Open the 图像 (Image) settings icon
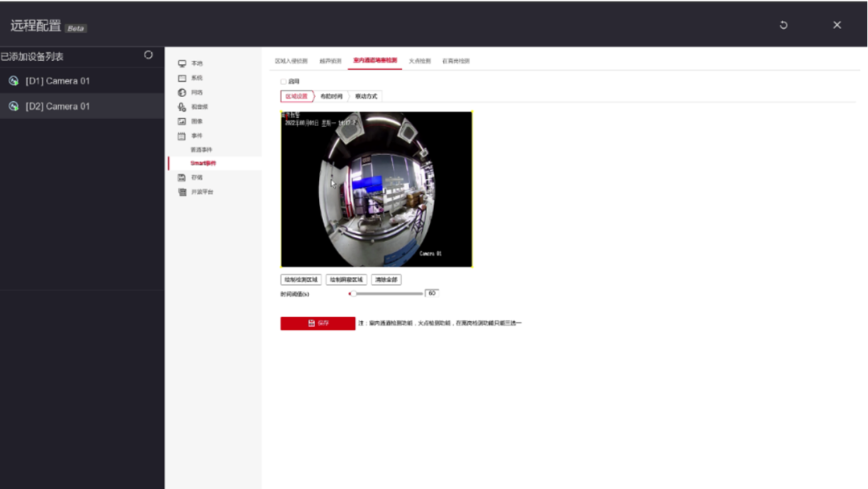The image size is (868, 489). pos(182,121)
